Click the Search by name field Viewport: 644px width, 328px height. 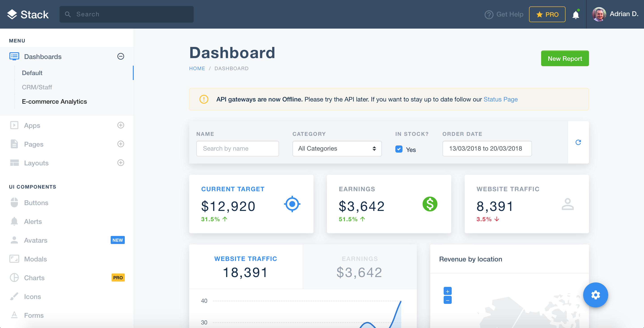tap(237, 149)
